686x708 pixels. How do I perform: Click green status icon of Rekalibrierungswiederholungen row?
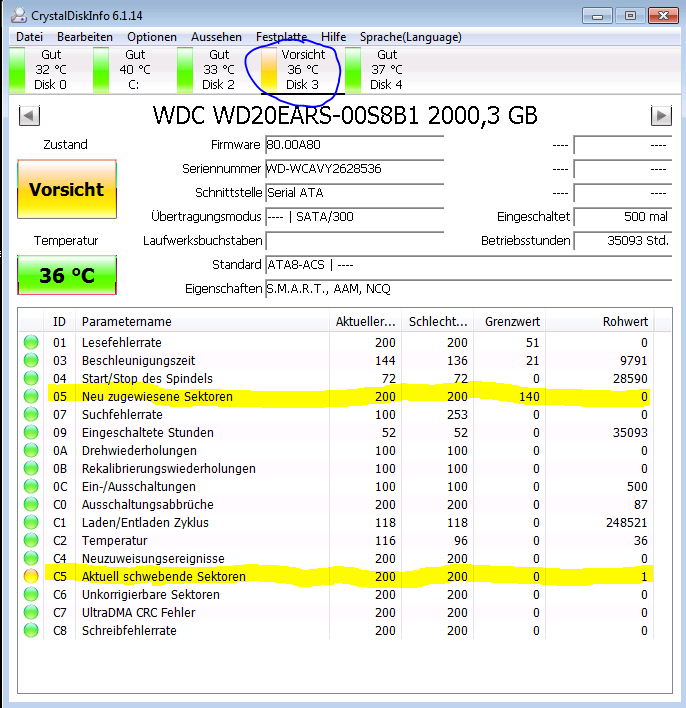[x=31, y=469]
